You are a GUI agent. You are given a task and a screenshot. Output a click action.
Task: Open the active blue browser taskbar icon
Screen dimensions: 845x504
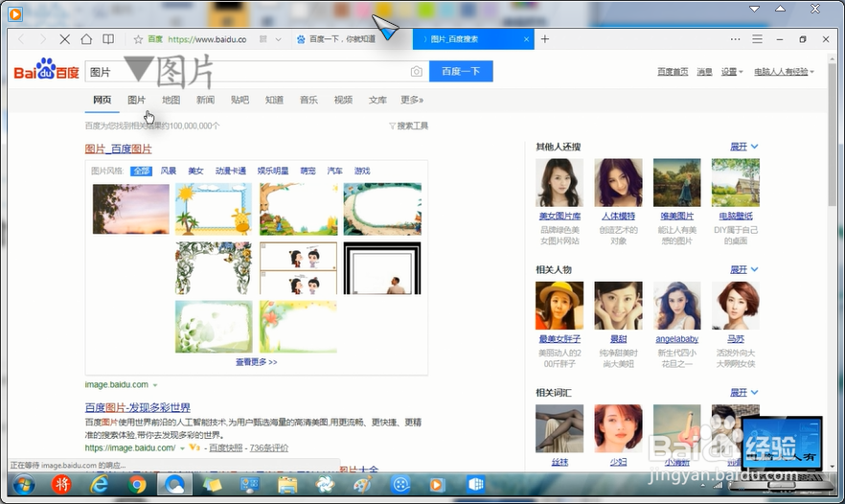[x=174, y=485]
